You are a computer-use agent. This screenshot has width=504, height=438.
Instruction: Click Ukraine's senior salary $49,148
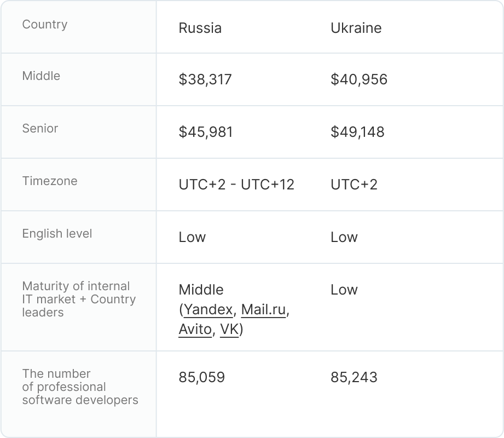point(357,132)
